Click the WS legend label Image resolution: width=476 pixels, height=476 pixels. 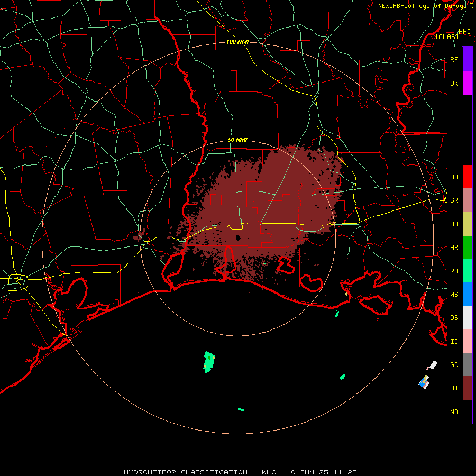(454, 294)
